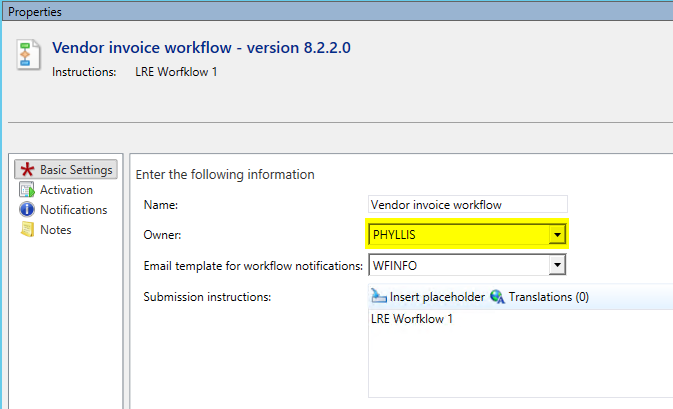Open Translations (0)
The width and height of the screenshot is (673, 409).
tap(548, 297)
